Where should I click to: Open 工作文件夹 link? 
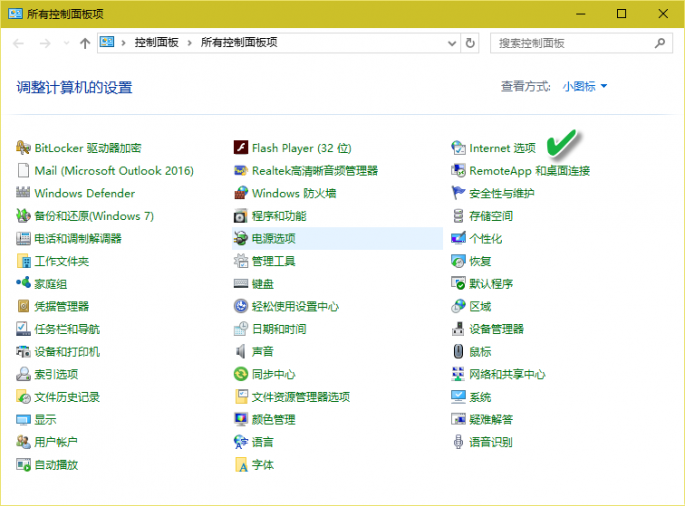62,261
